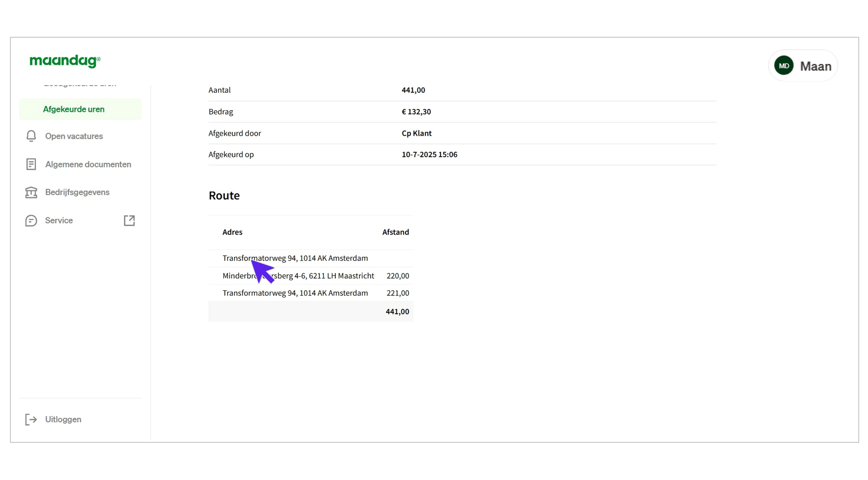
Task: Open the Afgekeurde uren menu item
Action: pos(74,109)
